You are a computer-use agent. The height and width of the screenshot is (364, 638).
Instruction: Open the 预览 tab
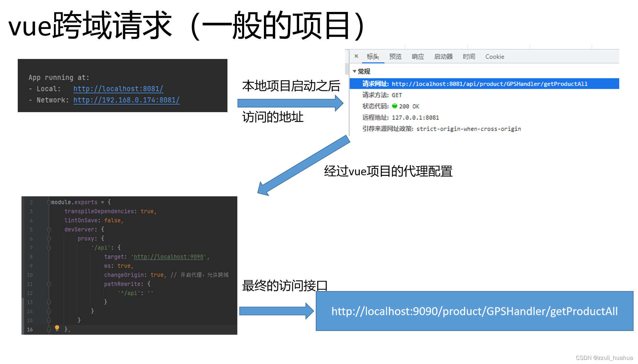(395, 57)
